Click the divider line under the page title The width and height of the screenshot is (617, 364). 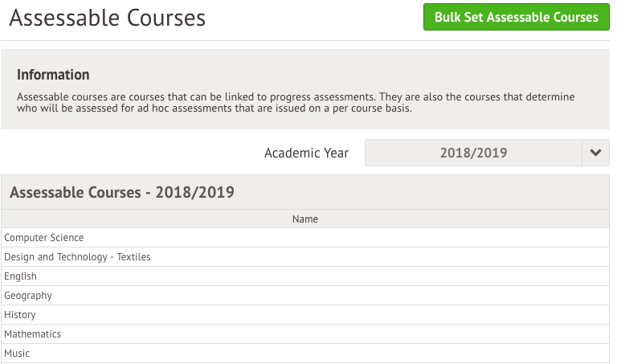[x=305, y=40]
